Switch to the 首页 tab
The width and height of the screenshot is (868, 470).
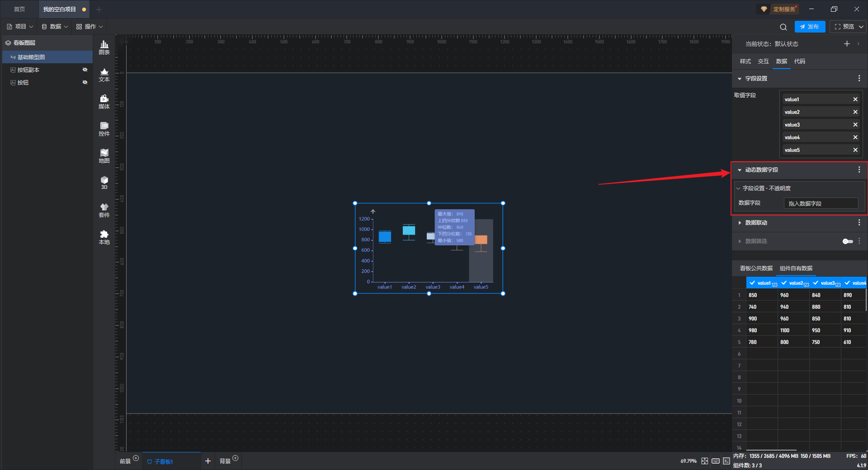[x=19, y=9]
